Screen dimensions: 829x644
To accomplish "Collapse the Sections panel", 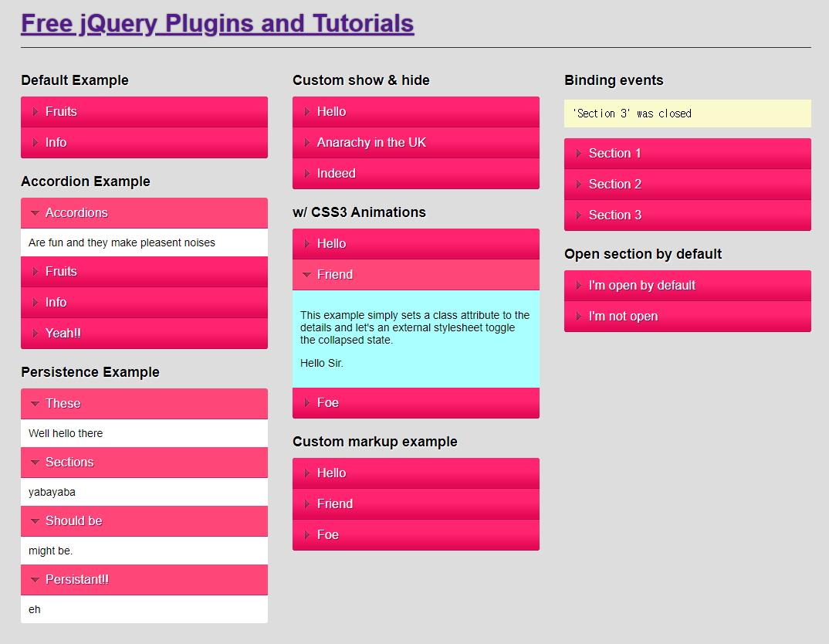I will click(x=144, y=463).
